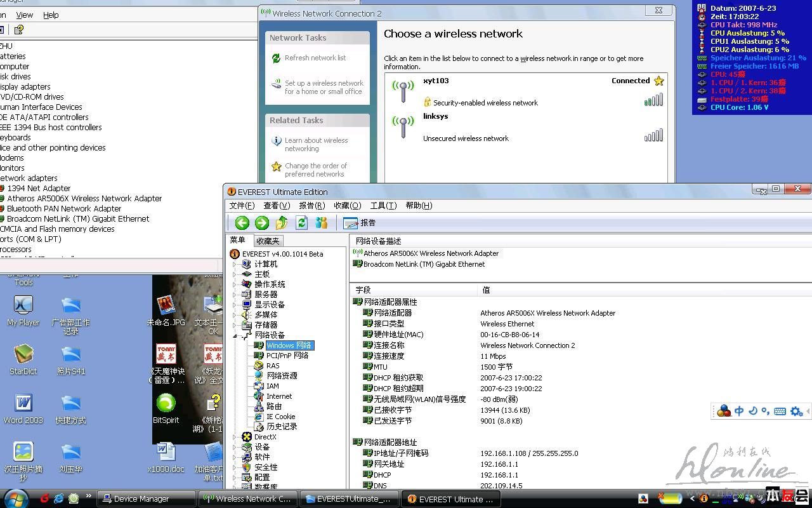Click the Refresh icon in EVEREST toolbar
Screen dimensions: 812x508
click(302, 222)
